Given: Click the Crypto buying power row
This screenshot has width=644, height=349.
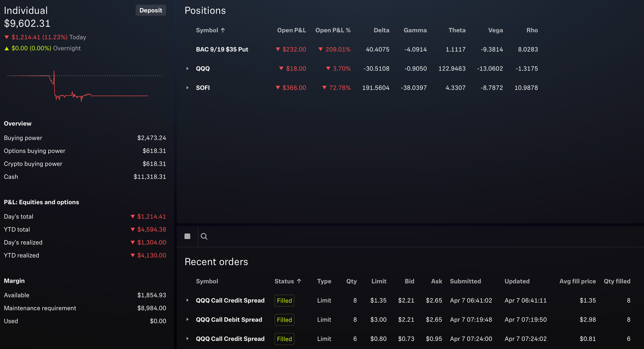Looking at the screenshot, I should coord(85,164).
